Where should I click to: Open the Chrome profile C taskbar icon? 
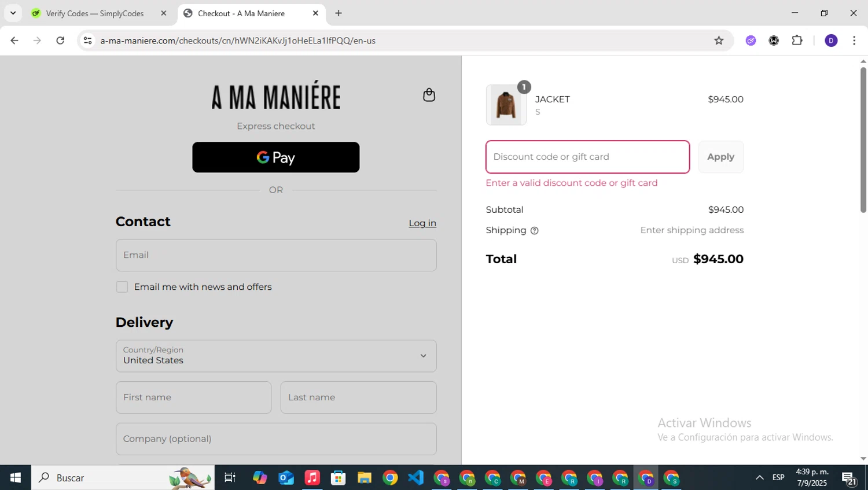click(492, 478)
